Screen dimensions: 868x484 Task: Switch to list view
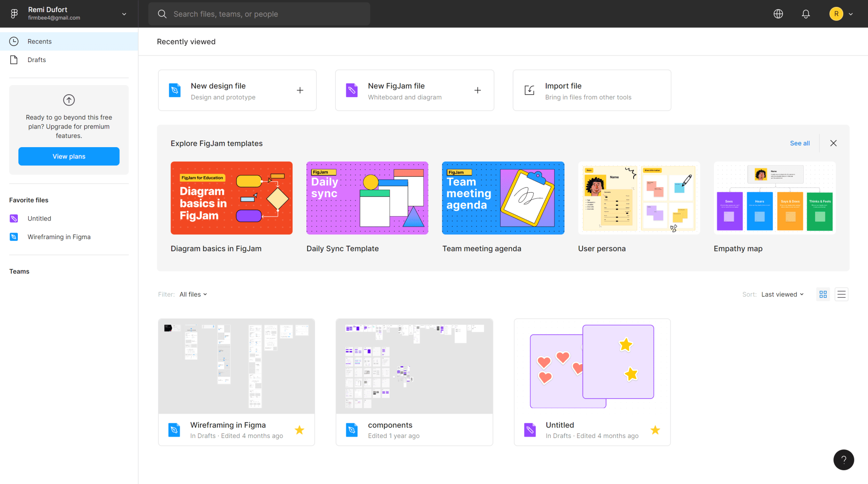click(x=842, y=294)
